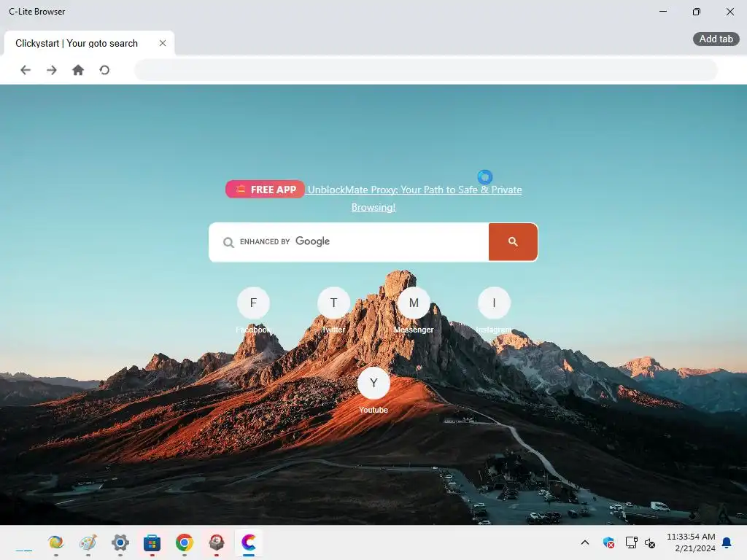Click the Add tab button
Screen dimensions: 747x560
pyautogui.click(x=716, y=39)
